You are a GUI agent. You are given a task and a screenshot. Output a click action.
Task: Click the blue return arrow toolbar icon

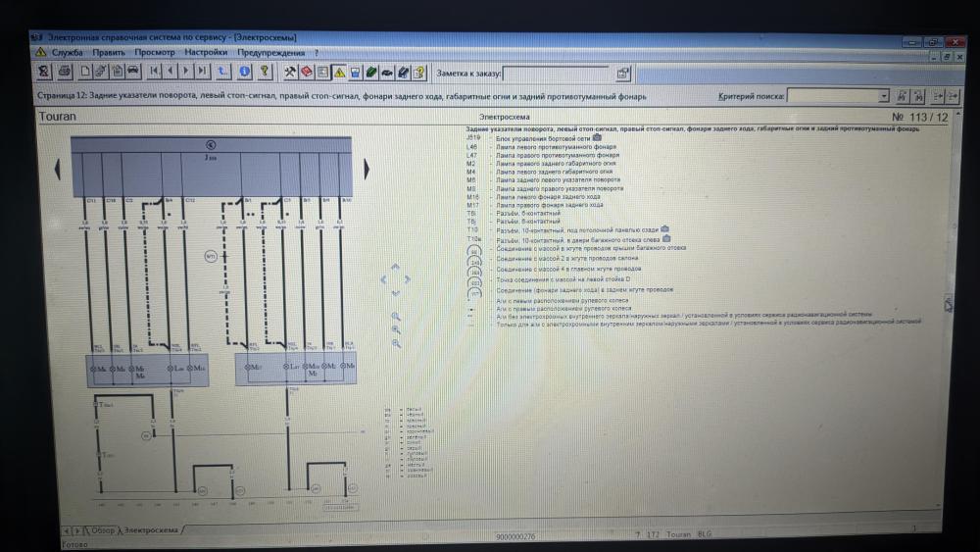pyautogui.click(x=222, y=72)
